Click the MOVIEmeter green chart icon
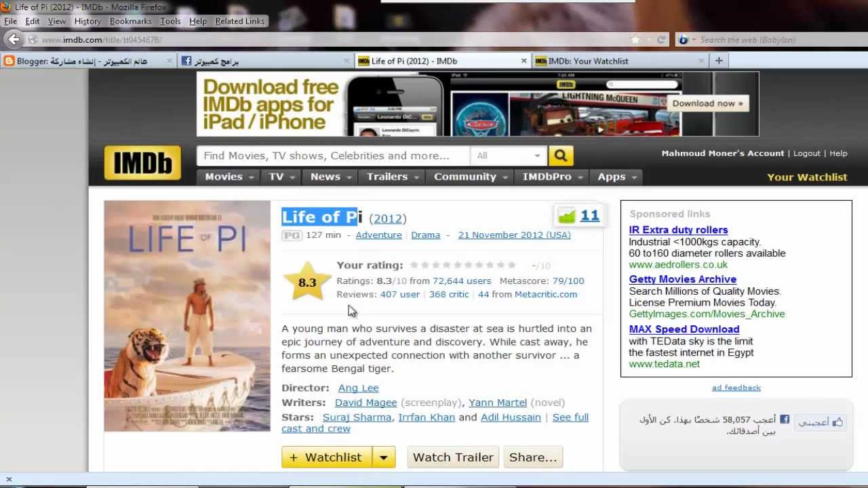This screenshot has width=868, height=488. point(566,216)
